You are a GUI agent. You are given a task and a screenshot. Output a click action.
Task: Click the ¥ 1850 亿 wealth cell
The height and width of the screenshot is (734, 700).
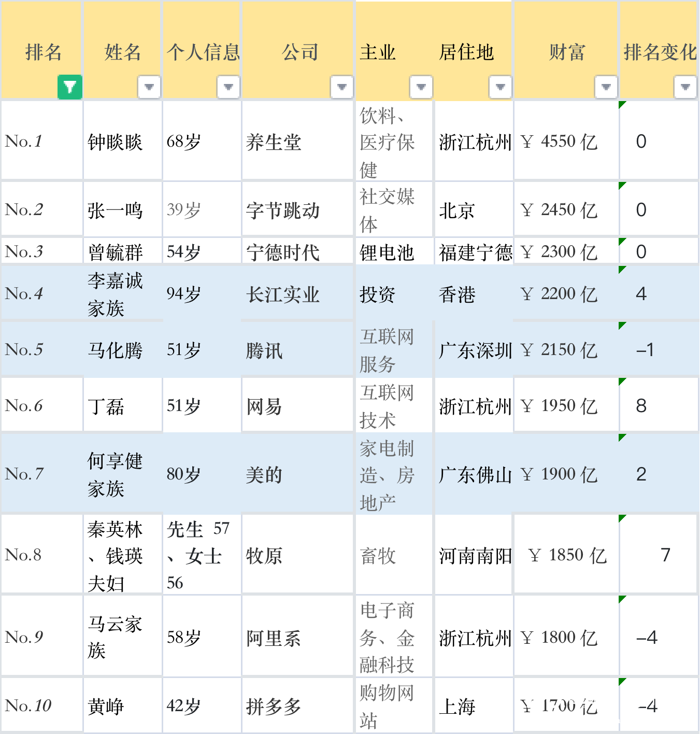(566, 555)
